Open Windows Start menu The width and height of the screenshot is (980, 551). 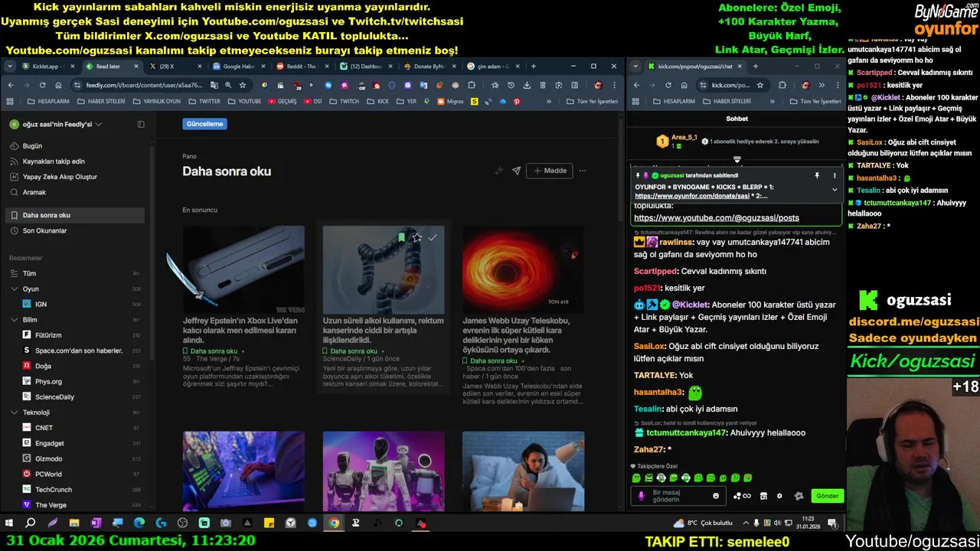9,523
